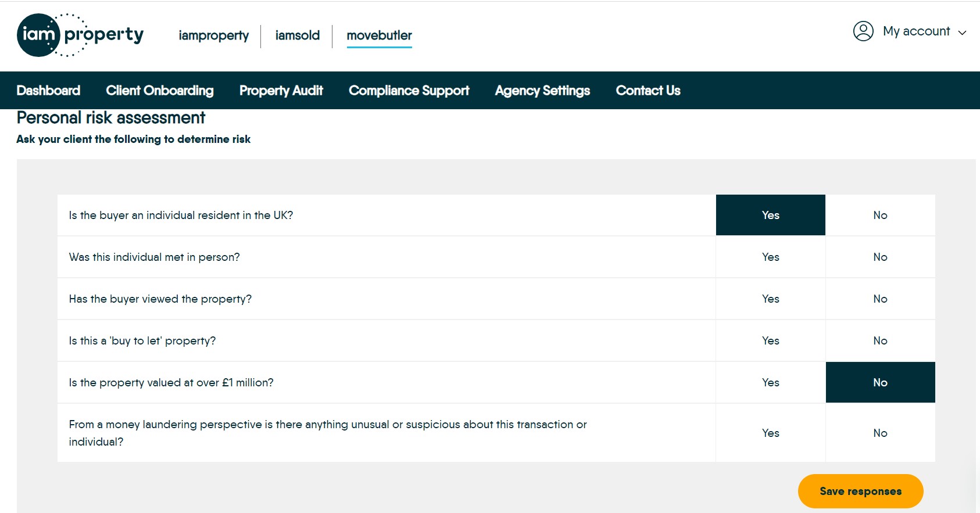
Task: Click the Save responses button
Action: pyautogui.click(x=860, y=491)
